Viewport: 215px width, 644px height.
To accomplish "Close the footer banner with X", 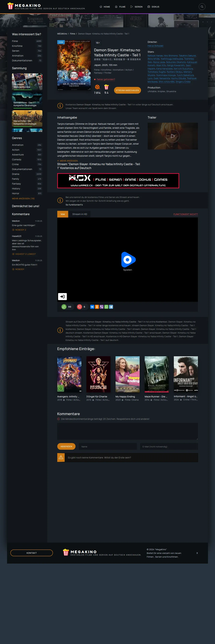I will 197,553.
